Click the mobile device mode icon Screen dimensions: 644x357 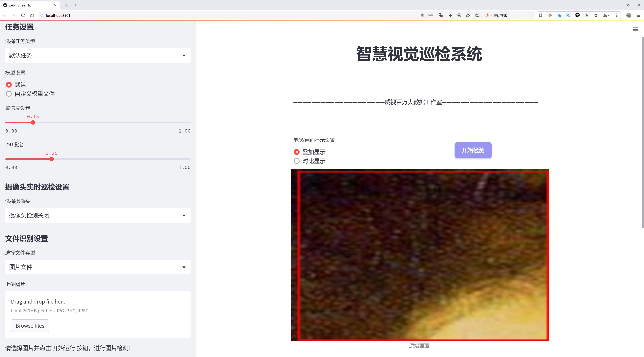click(x=541, y=15)
